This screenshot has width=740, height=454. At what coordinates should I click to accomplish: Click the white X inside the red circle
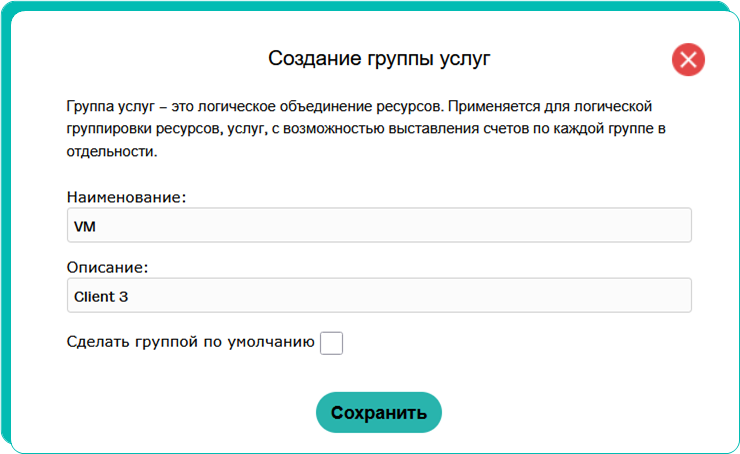[688, 60]
